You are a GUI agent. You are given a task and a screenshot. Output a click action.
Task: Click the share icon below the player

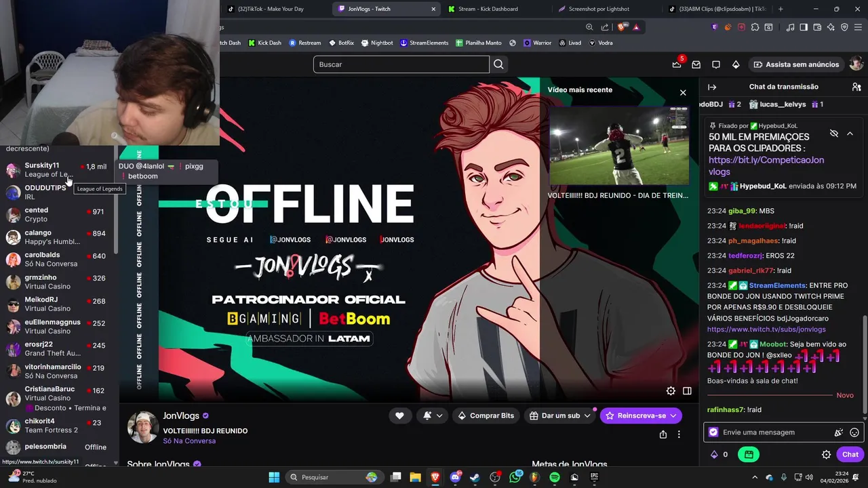pyautogui.click(x=663, y=434)
